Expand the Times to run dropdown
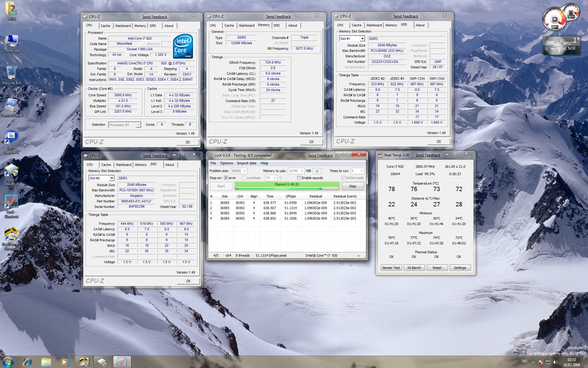588x368 pixels. click(x=362, y=171)
